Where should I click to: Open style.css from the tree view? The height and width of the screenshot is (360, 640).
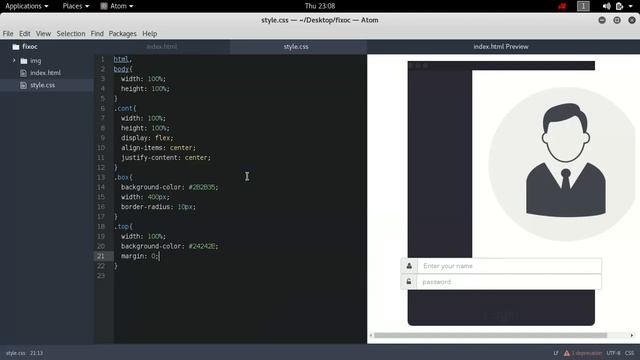[42, 85]
